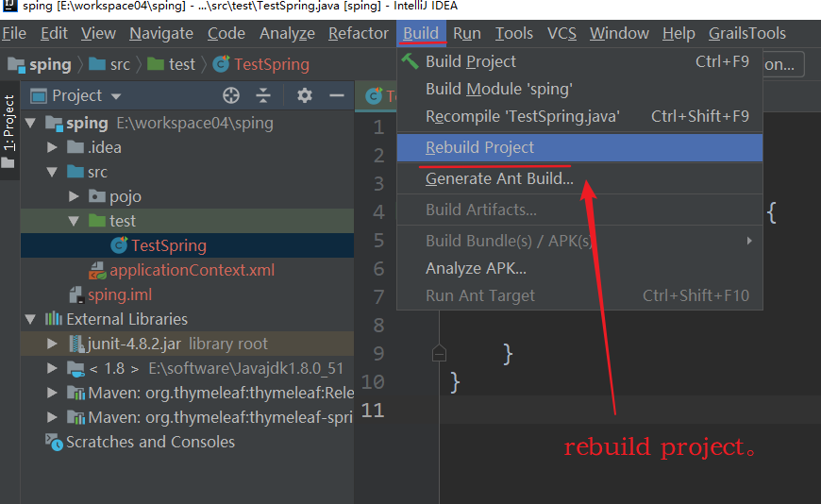The height and width of the screenshot is (504, 821).
Task: Open the Code menu
Action: (x=226, y=33)
